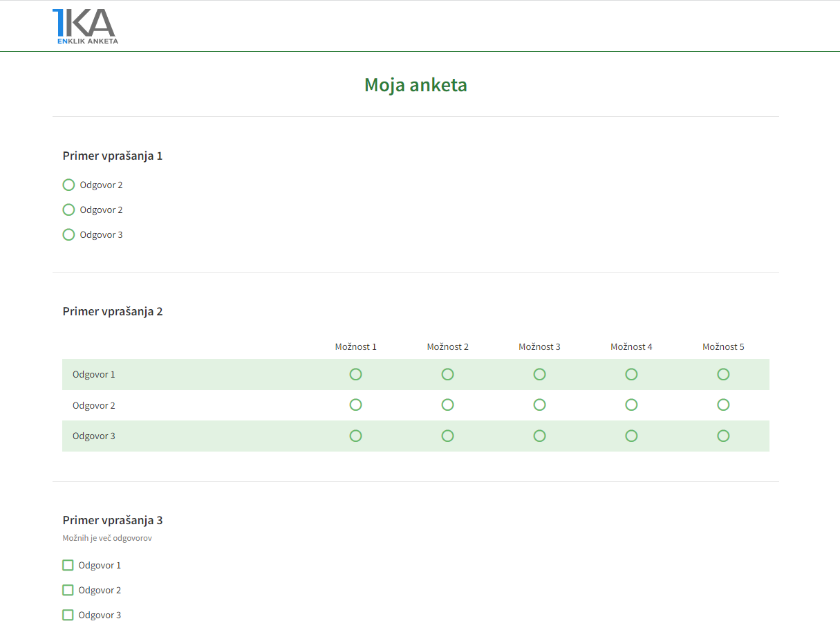Click the Možnih je več odgovorov hint
This screenshot has height=630, width=840.
[107, 538]
